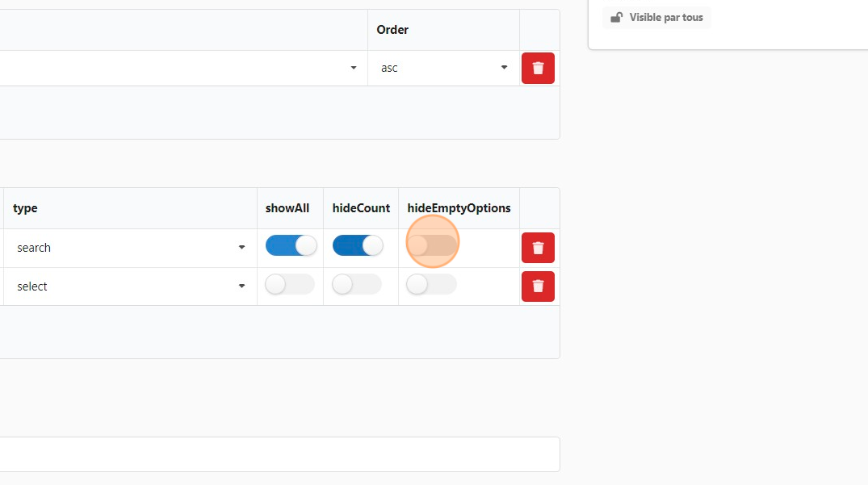The image size is (868, 485).
Task: Click the Visible par tous unlock button
Action: (x=656, y=18)
